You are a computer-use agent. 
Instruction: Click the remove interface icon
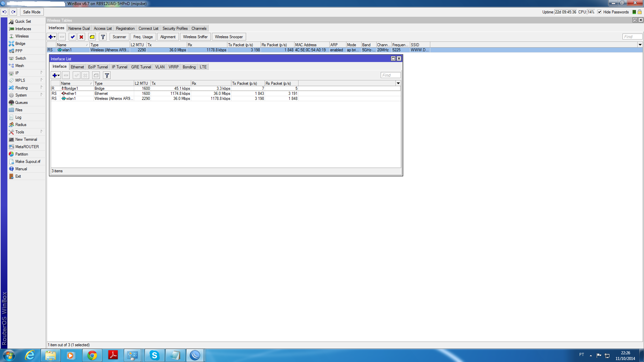(x=66, y=75)
